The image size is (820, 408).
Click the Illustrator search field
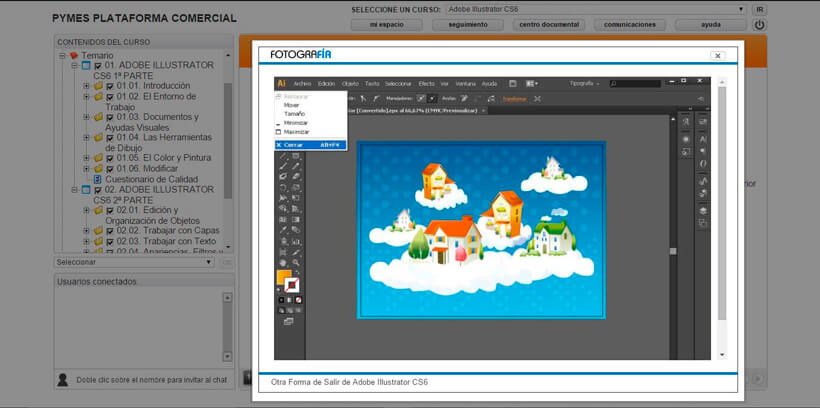coord(634,84)
